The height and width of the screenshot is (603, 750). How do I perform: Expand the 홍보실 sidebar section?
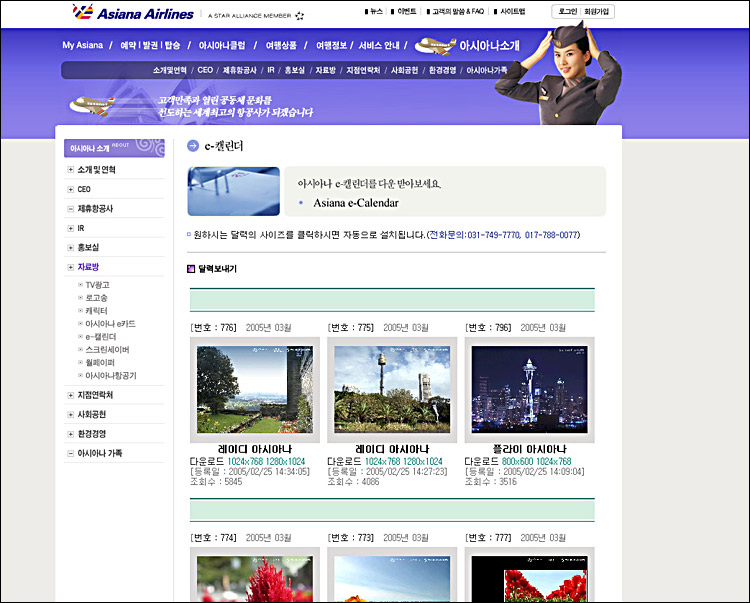click(x=71, y=248)
